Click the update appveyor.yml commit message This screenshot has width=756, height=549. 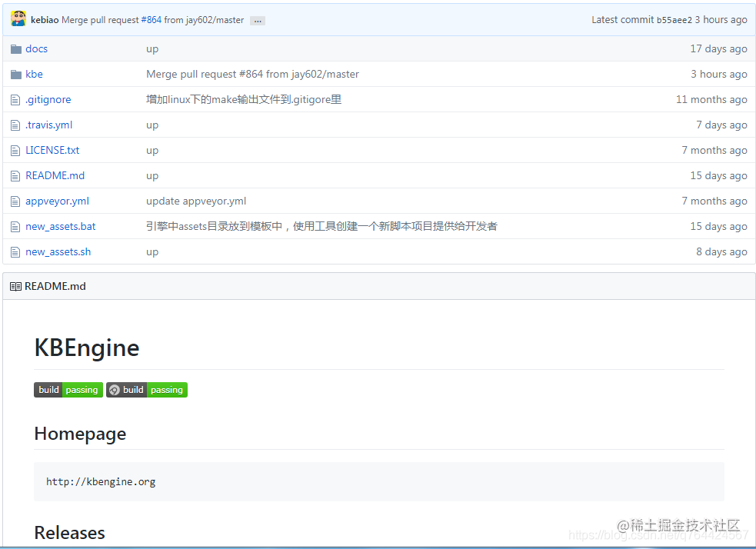(195, 201)
